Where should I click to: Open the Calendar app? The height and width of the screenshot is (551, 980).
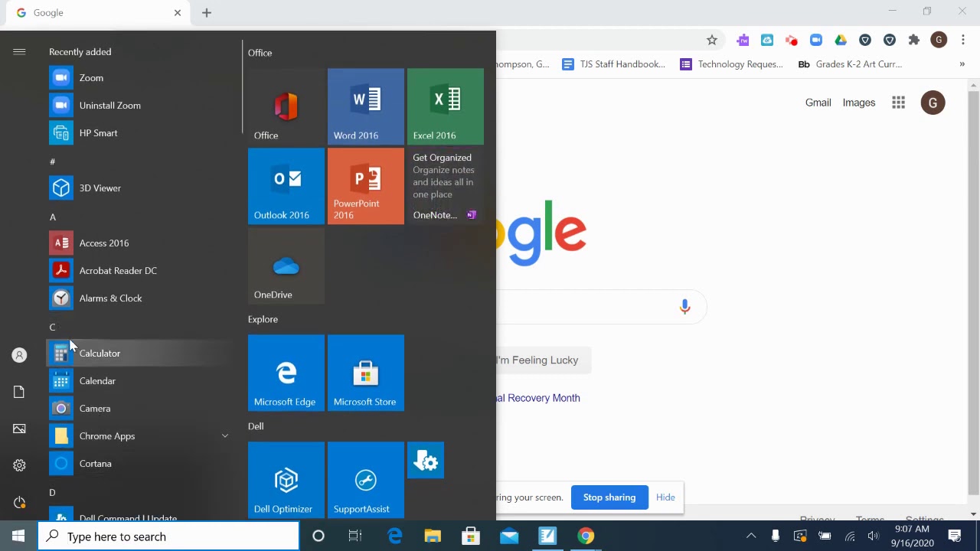(138, 381)
